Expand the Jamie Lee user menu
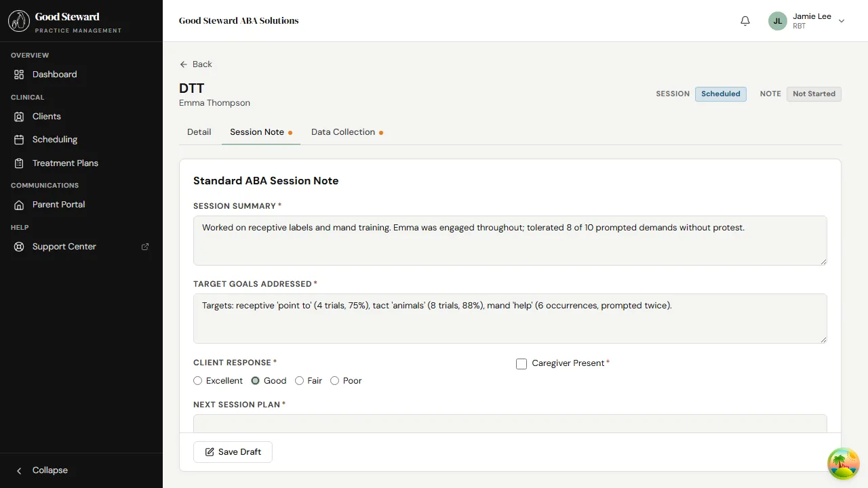 click(x=841, y=21)
